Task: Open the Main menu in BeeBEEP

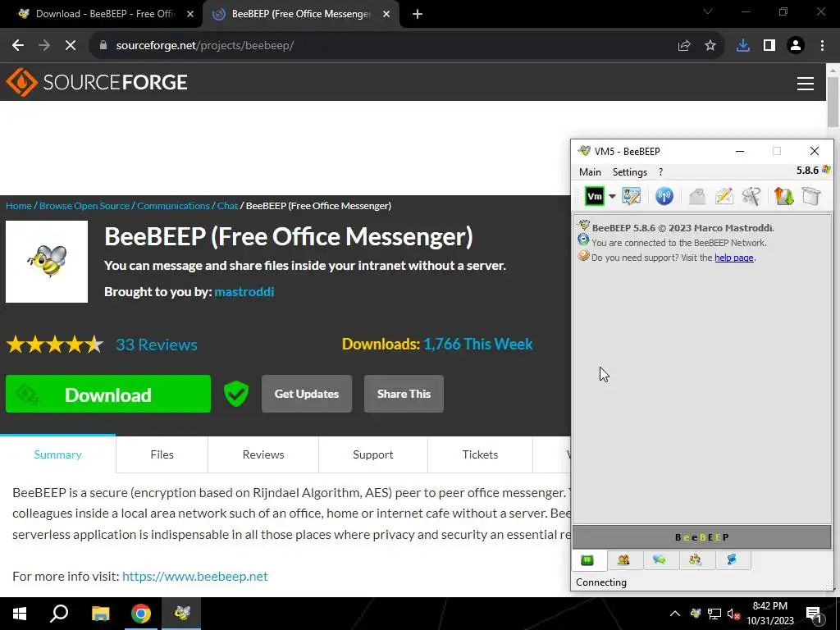Action: (590, 172)
